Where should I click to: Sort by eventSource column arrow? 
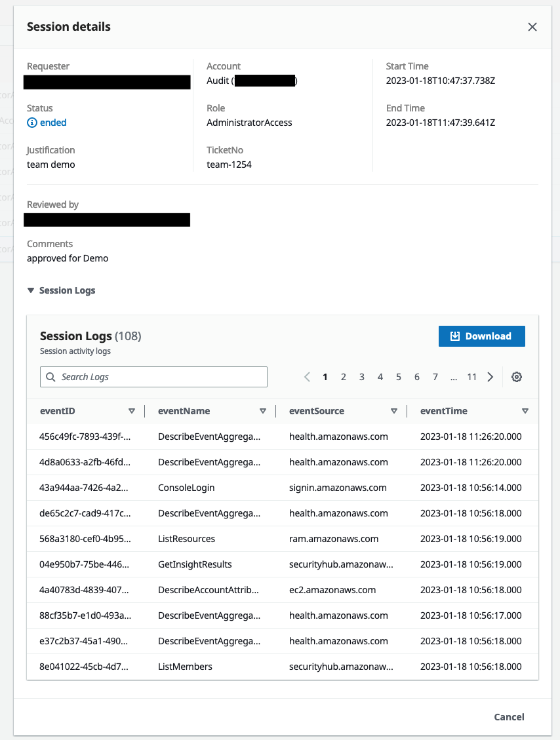click(394, 411)
